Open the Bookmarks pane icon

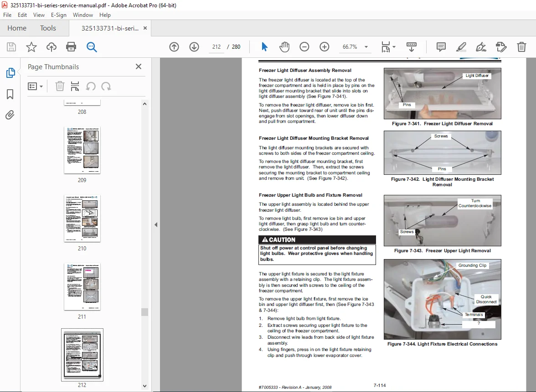(10, 94)
